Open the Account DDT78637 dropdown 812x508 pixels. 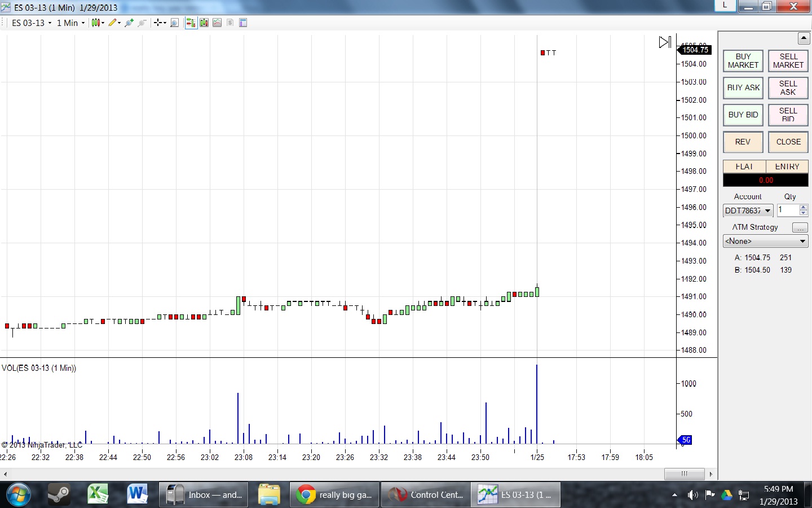pos(748,211)
